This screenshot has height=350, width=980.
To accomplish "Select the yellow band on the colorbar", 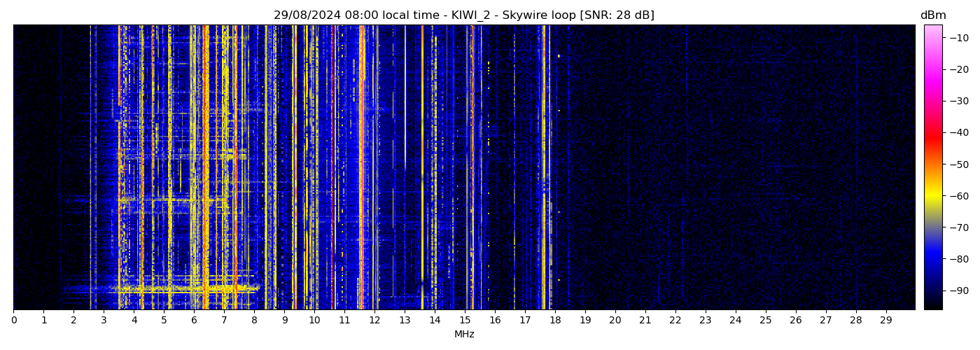I will pyautogui.click(x=932, y=197).
